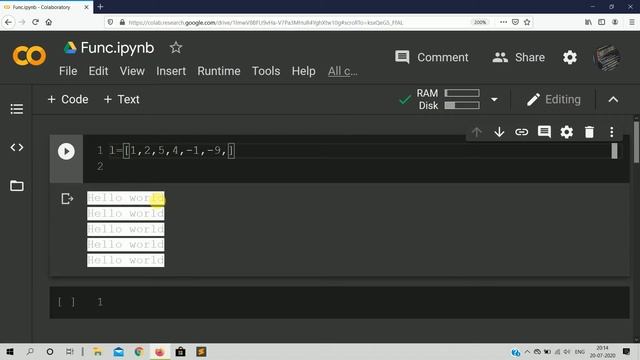The height and width of the screenshot is (360, 640).
Task: Open more cell actions menu
Action: click(611, 132)
